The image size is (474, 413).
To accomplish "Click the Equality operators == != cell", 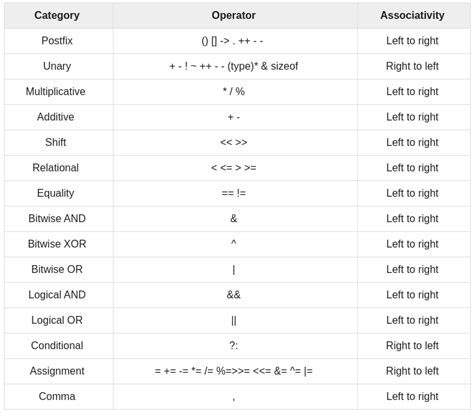I will click(234, 193).
